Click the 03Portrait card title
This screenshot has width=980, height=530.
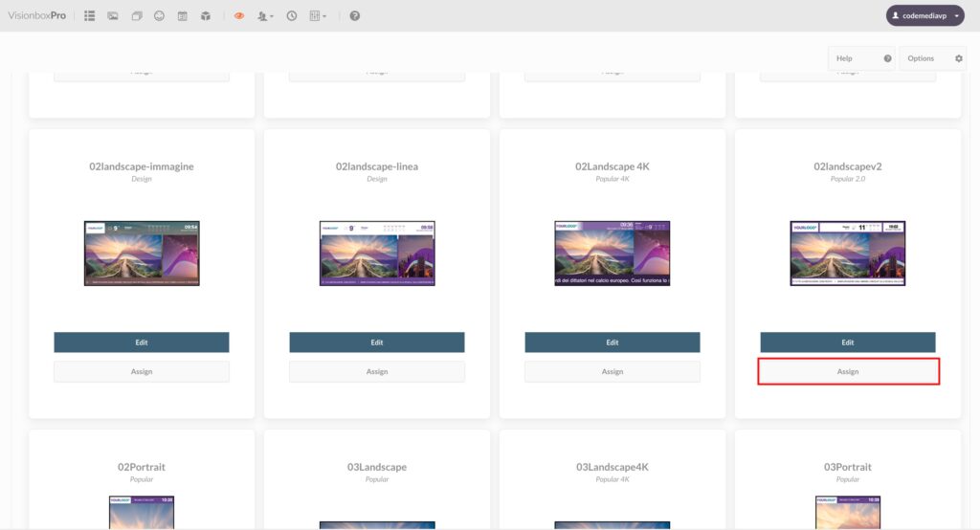[x=848, y=467]
